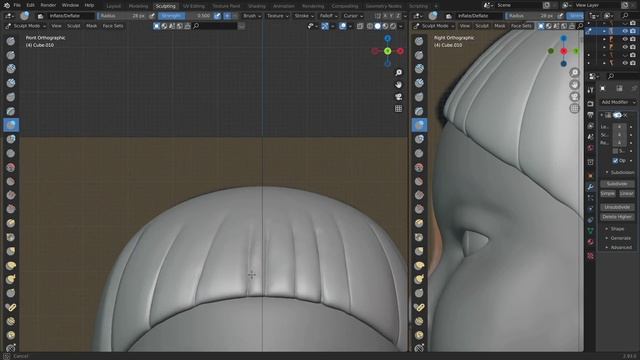Image resolution: width=640 pixels, height=360 pixels.
Task: Select the Grab brush in Front Orthographic viewport
Action: 11,251
